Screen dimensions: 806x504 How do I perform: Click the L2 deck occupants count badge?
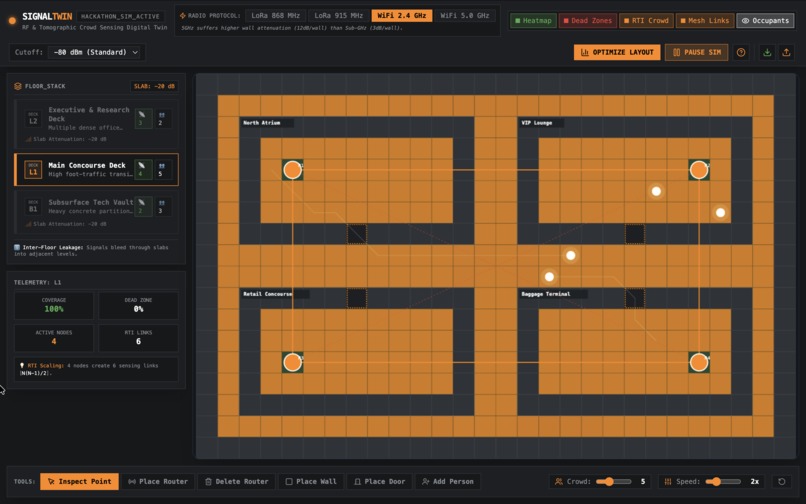[x=162, y=119]
